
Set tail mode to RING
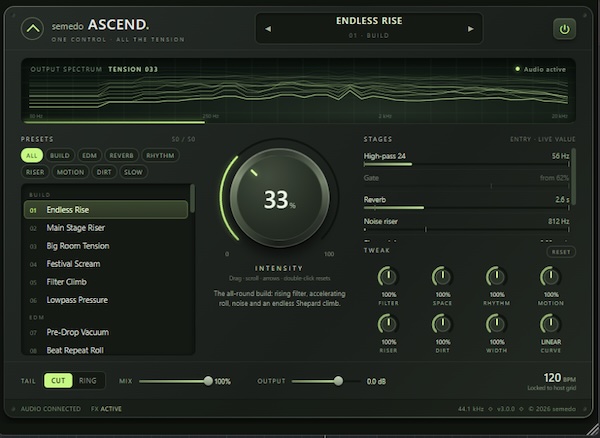(88, 381)
